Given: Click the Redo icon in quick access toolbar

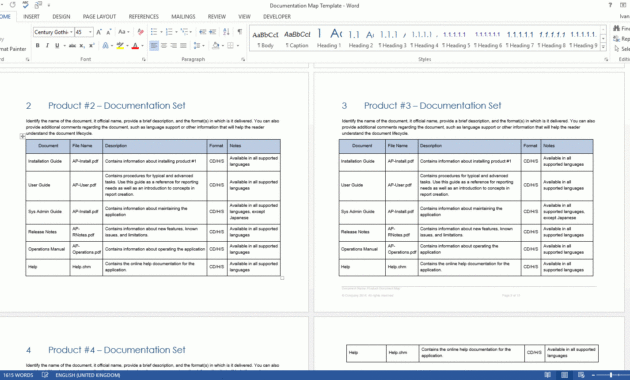Looking at the screenshot, I should [12, 5].
